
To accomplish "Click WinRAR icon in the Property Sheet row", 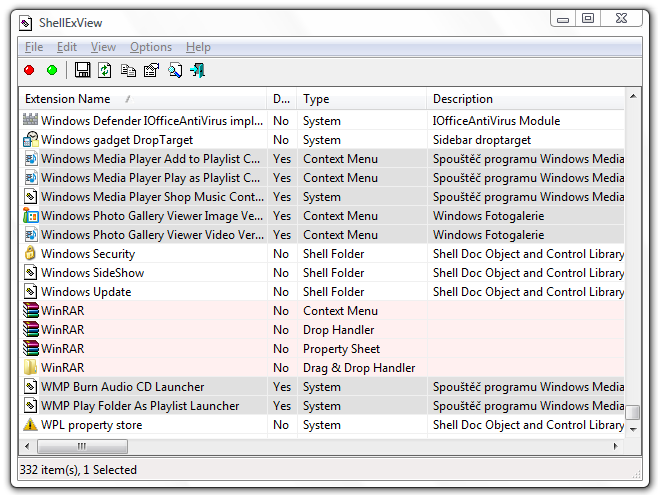I will 30,348.
